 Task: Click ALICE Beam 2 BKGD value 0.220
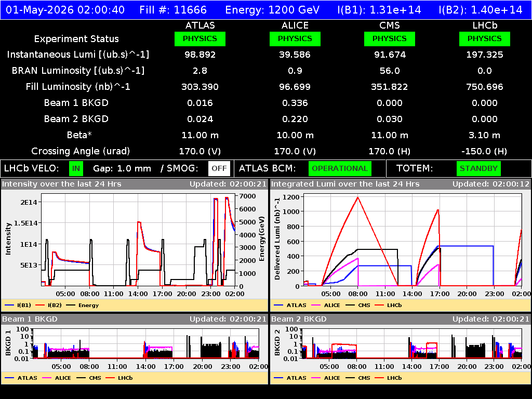295,119
